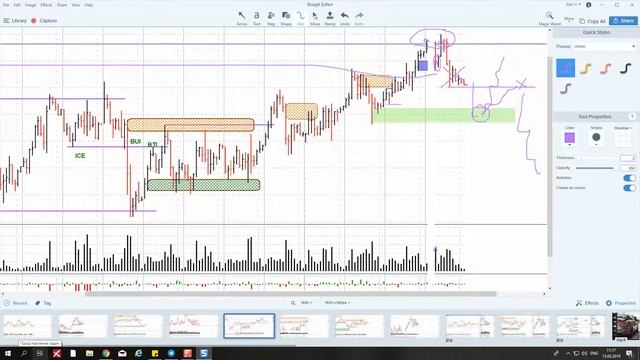640x360 pixels.
Task: Click the Thickness value field
Action: click(628, 158)
